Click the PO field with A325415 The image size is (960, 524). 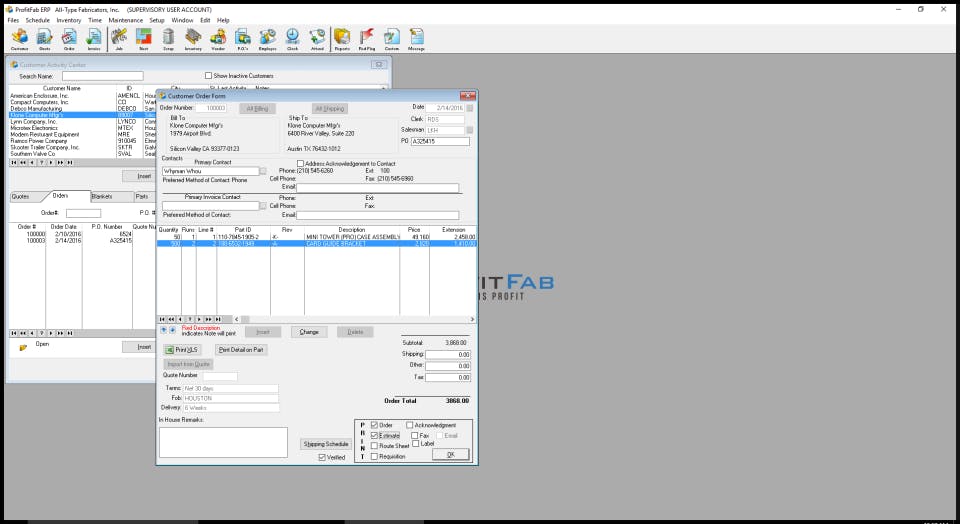pyautogui.click(x=440, y=141)
